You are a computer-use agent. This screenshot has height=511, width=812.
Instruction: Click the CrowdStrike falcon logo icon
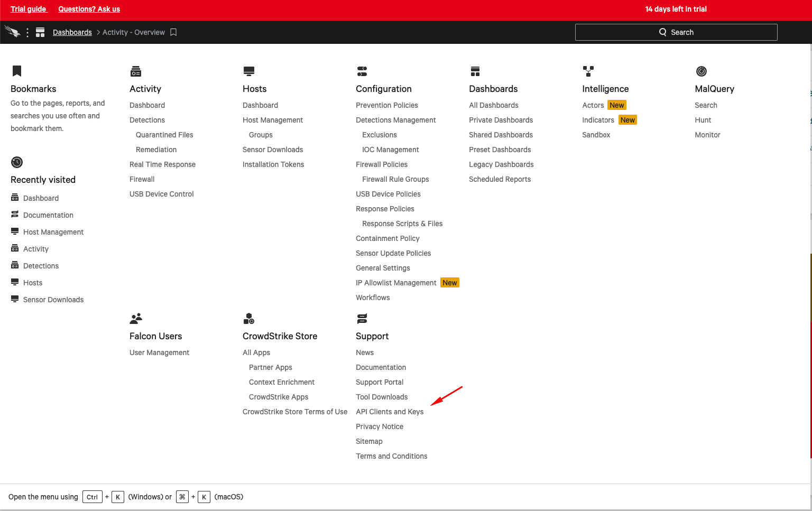(x=12, y=32)
